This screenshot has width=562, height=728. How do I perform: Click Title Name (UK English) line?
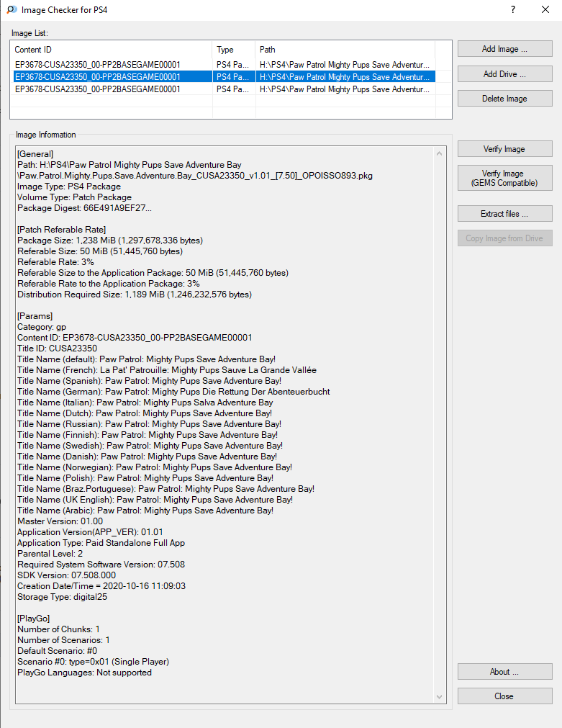155,500
